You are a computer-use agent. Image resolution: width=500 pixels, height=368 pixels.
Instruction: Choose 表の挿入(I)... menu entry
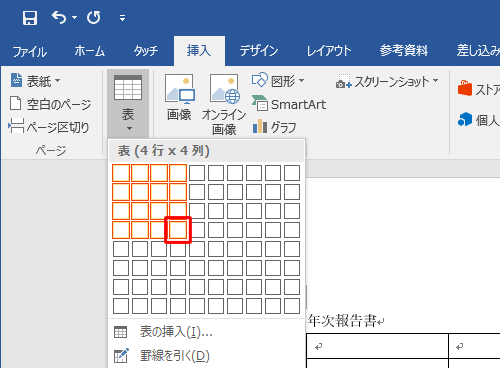tap(206, 332)
